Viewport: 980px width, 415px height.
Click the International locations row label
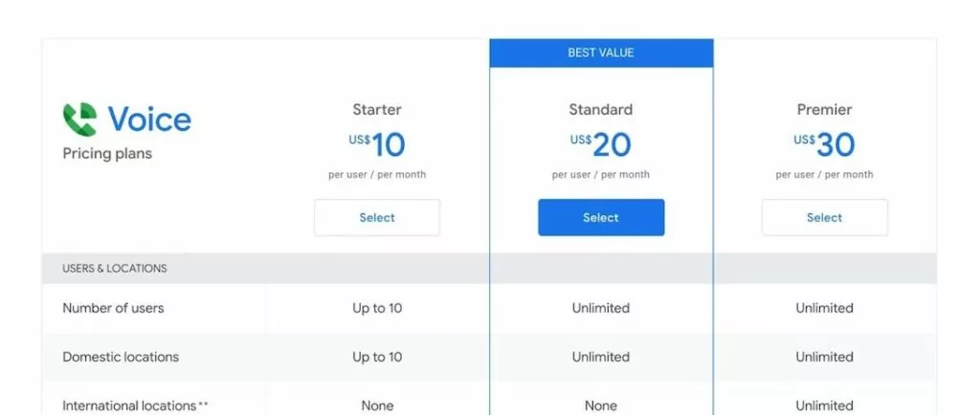point(135,405)
